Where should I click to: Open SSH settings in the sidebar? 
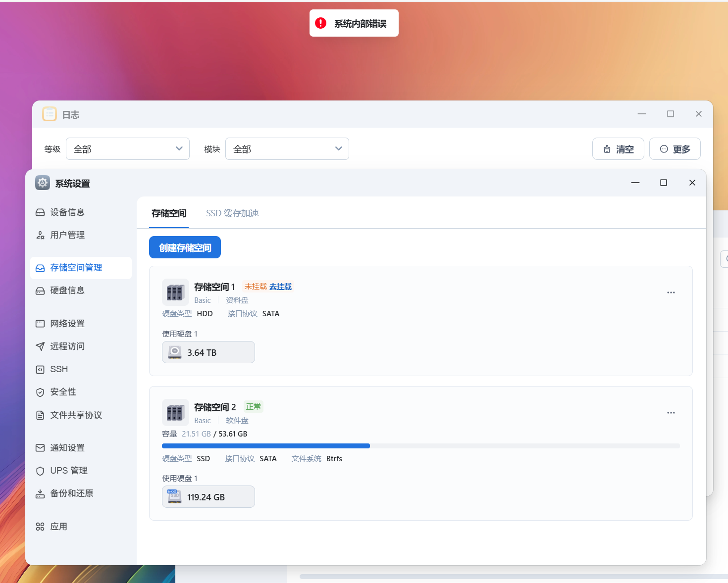click(x=81, y=369)
